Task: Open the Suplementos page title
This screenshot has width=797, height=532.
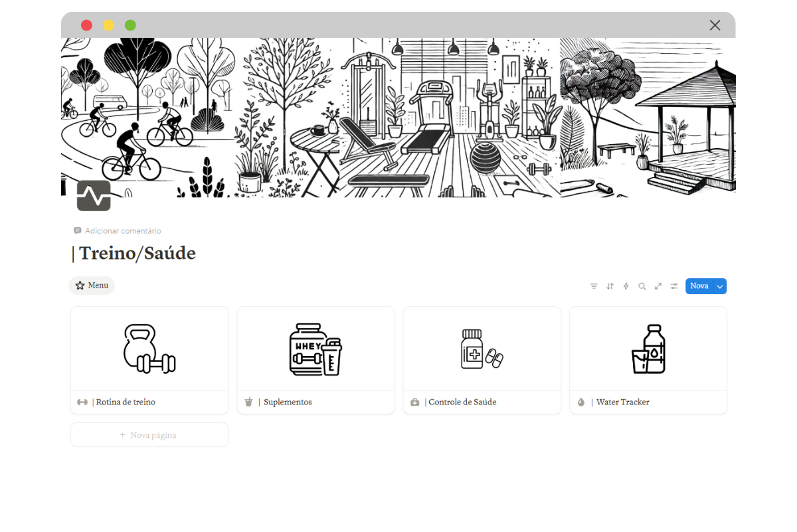Action: pos(285,402)
